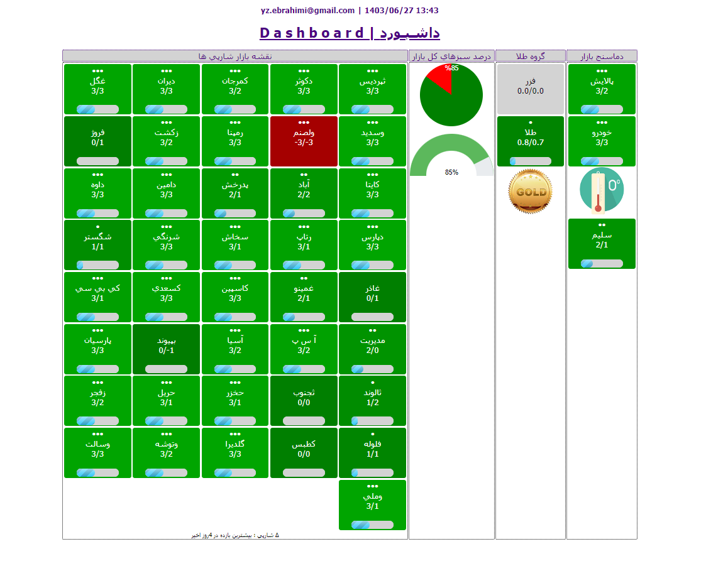Open the کی بی سی stock tile
728x571 pixels.
(97, 297)
